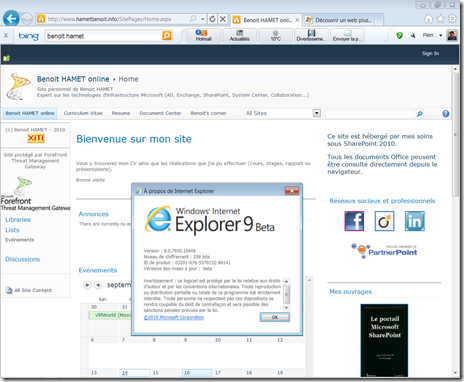Click the Bing logo
Viewport: 464px width, 382px height.
(x=29, y=36)
